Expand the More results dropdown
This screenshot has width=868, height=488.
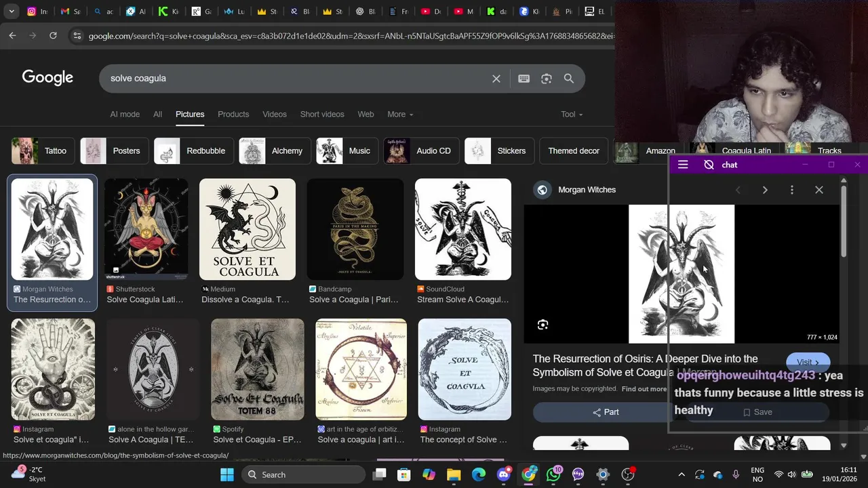(x=400, y=114)
